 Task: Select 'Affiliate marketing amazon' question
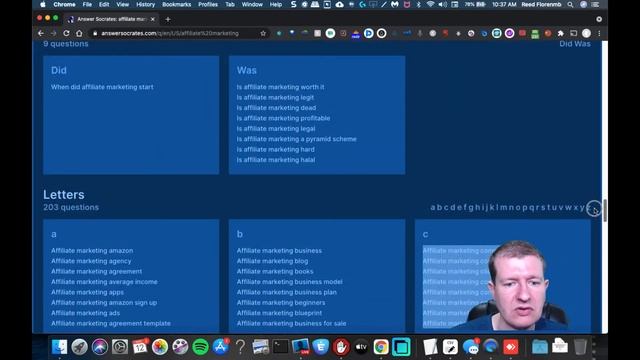tap(92, 251)
